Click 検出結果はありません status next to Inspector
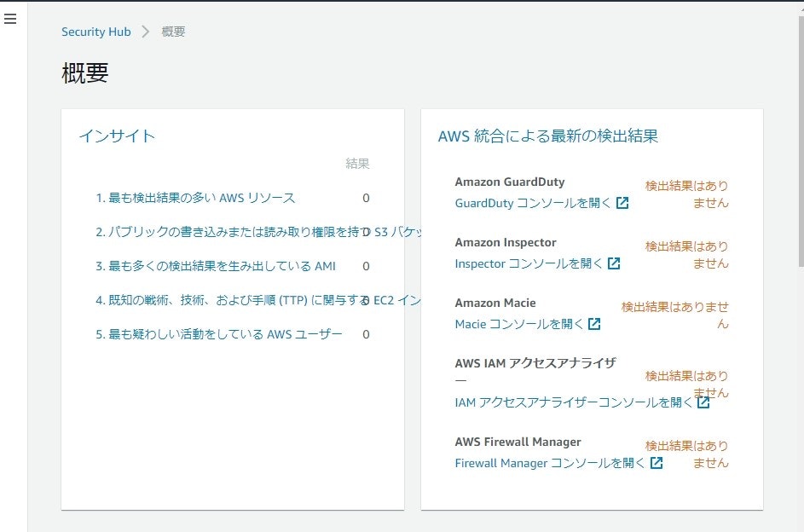804x532 pixels. tap(687, 255)
